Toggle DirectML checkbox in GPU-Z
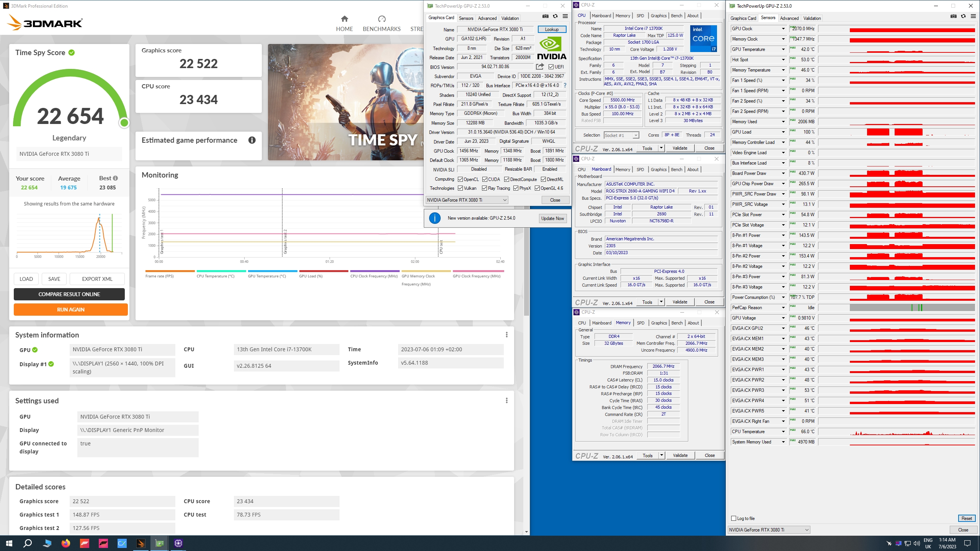 coord(543,179)
